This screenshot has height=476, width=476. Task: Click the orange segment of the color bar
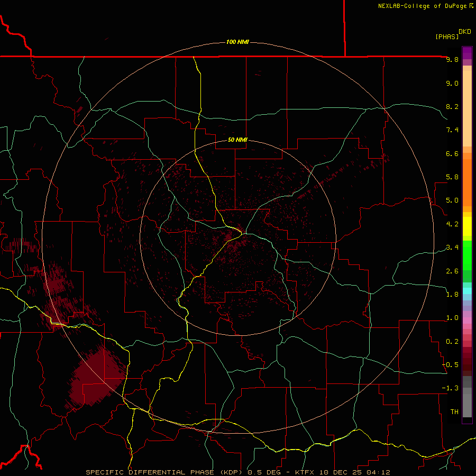coord(467,183)
